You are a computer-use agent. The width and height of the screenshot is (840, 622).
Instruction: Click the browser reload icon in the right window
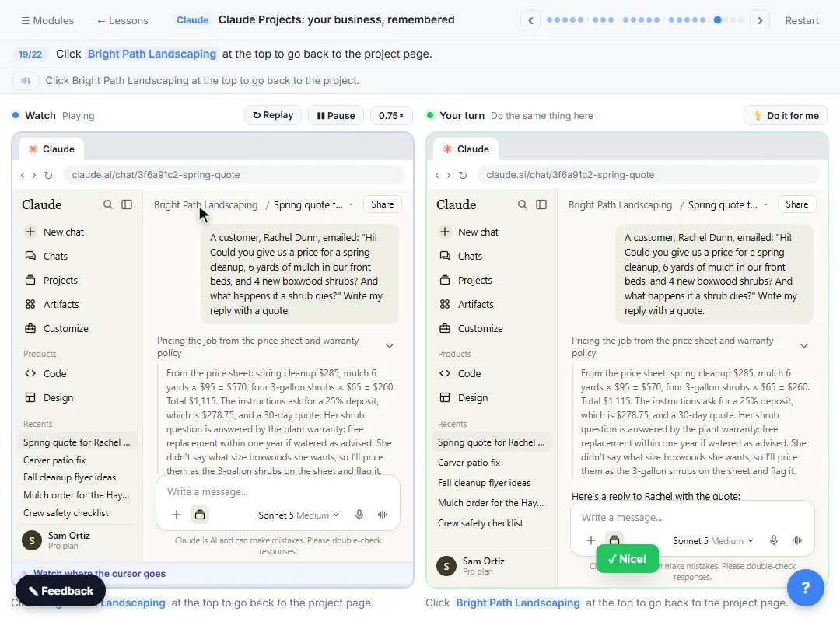[463, 175]
